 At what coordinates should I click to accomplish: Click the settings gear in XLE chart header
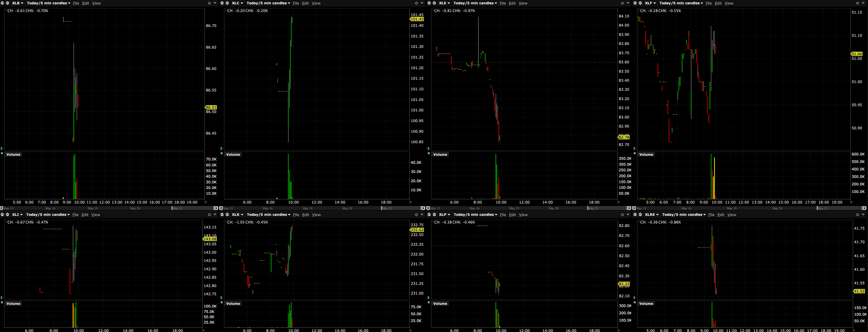click(x=622, y=3)
